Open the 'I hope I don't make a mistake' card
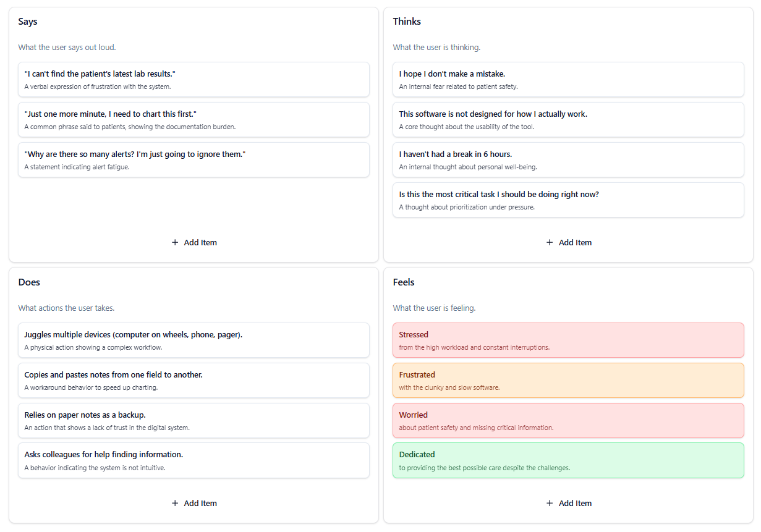Screen dimensions: 761x532 (568, 80)
